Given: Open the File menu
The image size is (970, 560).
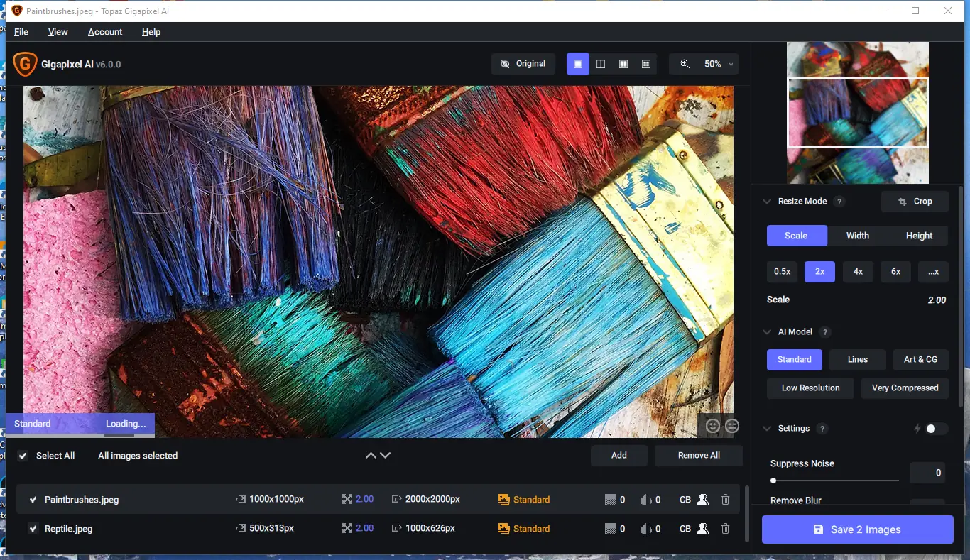Looking at the screenshot, I should coord(21,32).
